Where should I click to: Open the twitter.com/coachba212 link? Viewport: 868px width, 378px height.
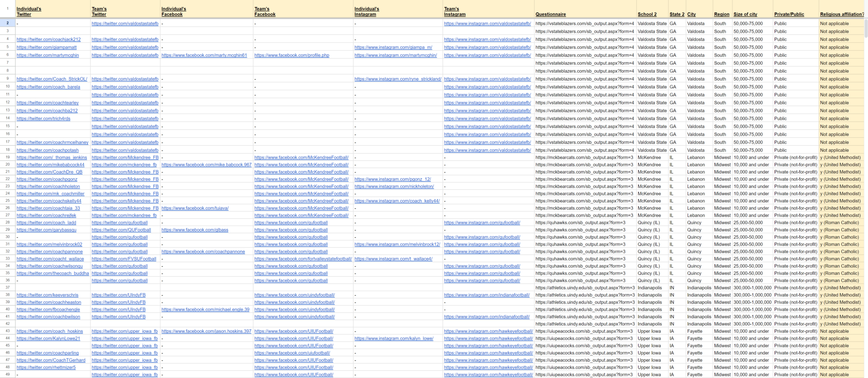tap(47, 111)
